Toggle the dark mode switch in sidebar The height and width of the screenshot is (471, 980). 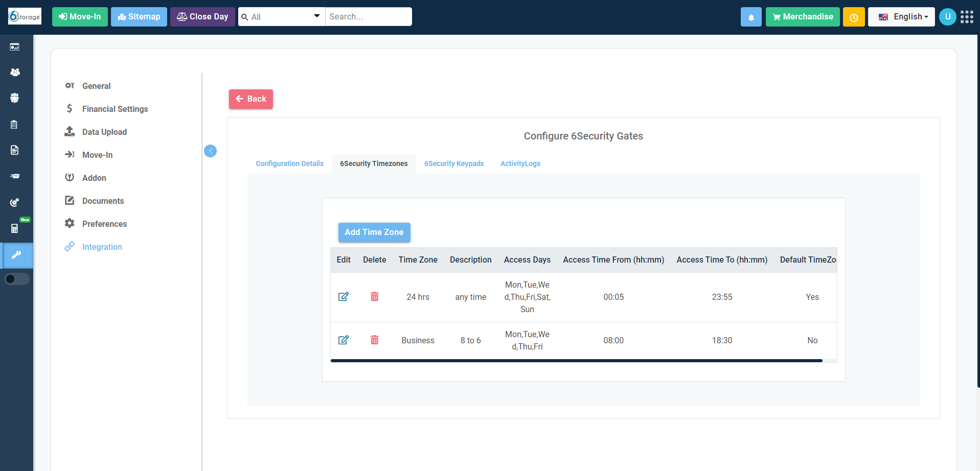tap(17, 279)
